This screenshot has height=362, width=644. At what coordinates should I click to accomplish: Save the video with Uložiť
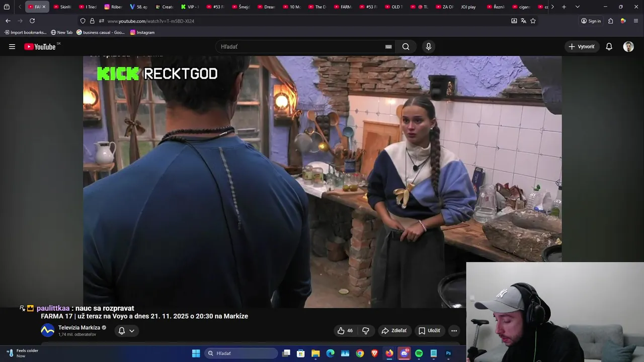(x=429, y=330)
